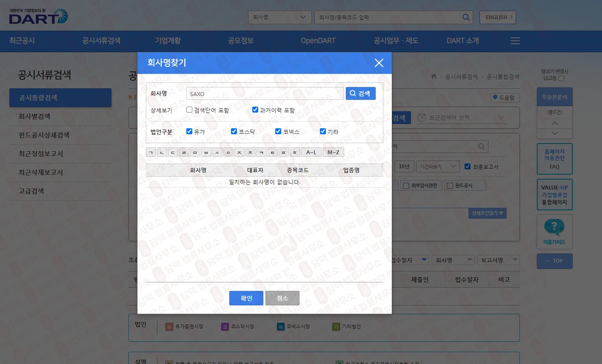Open the 회사명 dropdown in the top header

280,17
